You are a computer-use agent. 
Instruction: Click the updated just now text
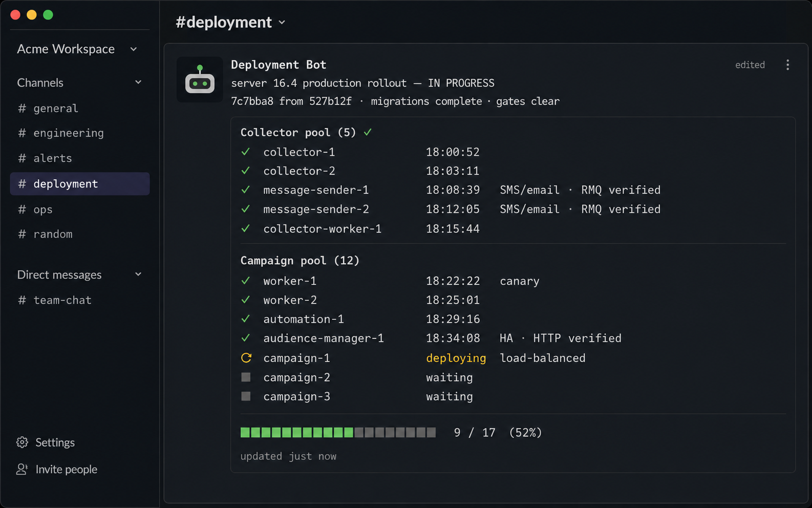[x=288, y=456]
